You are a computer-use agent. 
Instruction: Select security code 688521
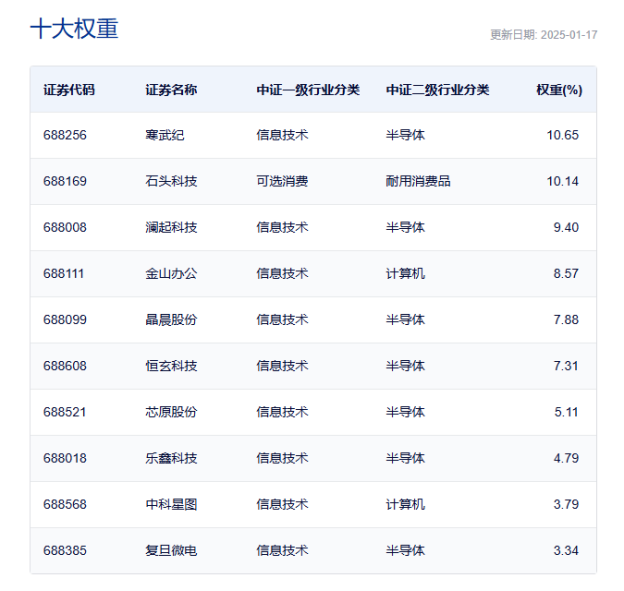(65, 412)
